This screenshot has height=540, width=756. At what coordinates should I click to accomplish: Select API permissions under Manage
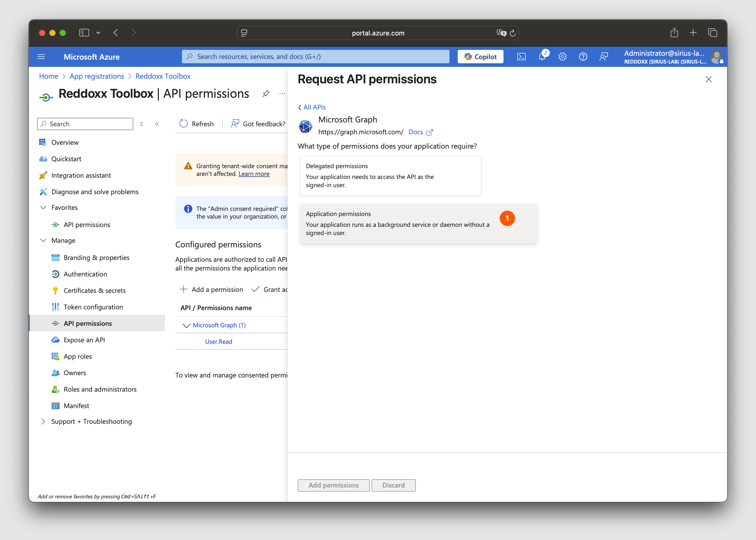click(97, 323)
